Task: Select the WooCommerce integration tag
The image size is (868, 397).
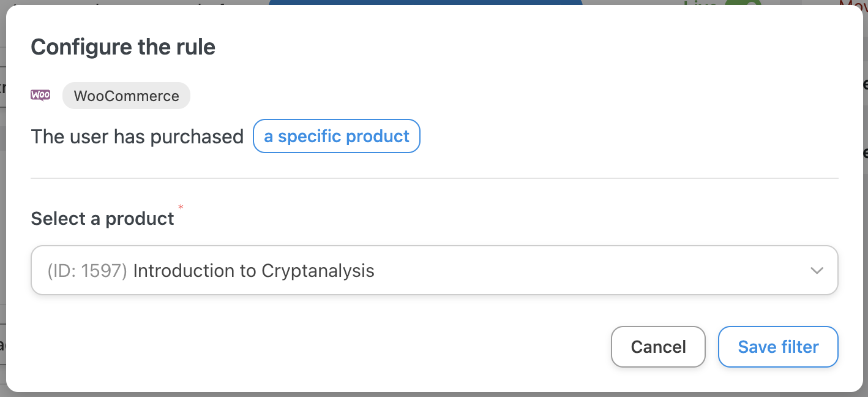Action: 126,96
